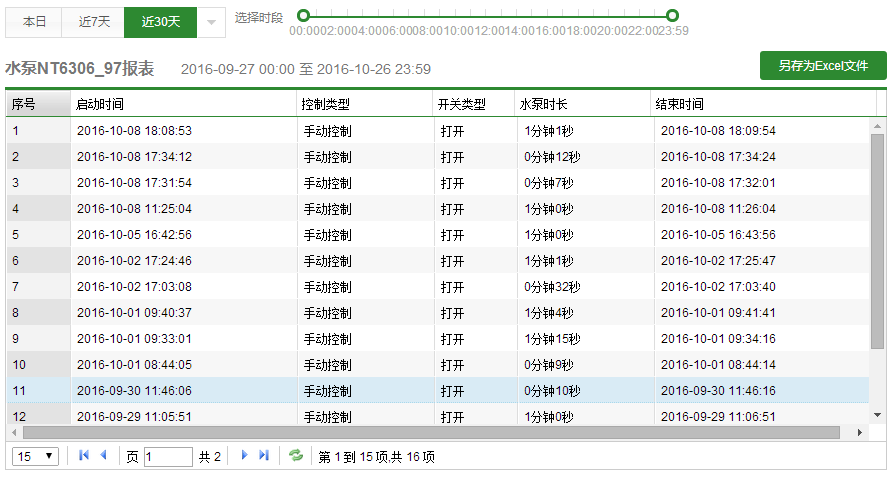The image size is (890, 478).
Task: Click the time range slider start handle
Action: click(x=303, y=15)
